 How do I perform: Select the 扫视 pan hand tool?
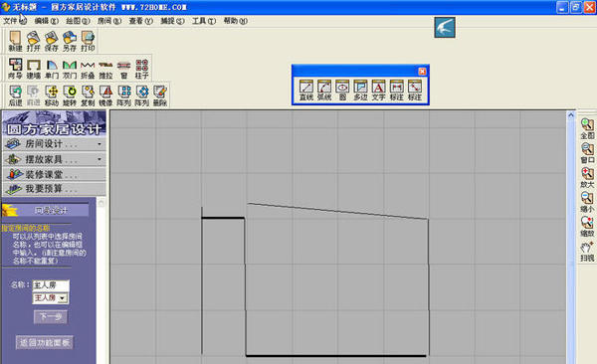pyautogui.click(x=587, y=252)
